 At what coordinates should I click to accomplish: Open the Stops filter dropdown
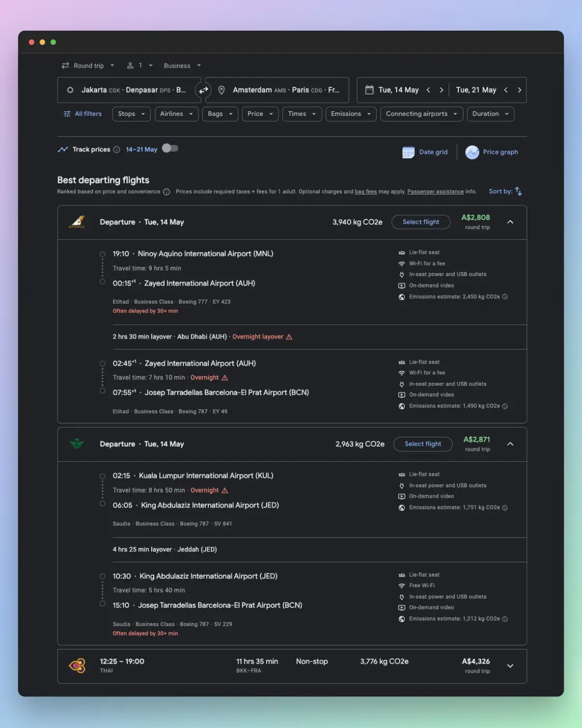pos(131,114)
